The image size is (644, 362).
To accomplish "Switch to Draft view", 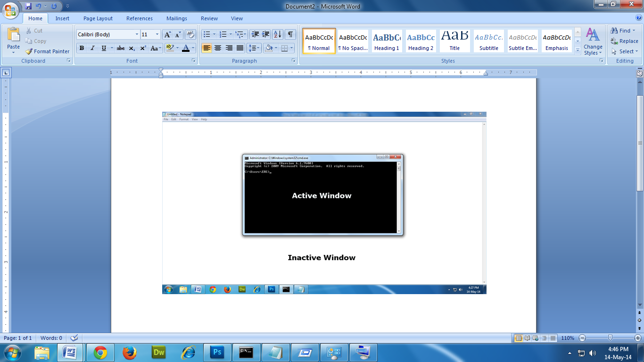I will pos(553,338).
